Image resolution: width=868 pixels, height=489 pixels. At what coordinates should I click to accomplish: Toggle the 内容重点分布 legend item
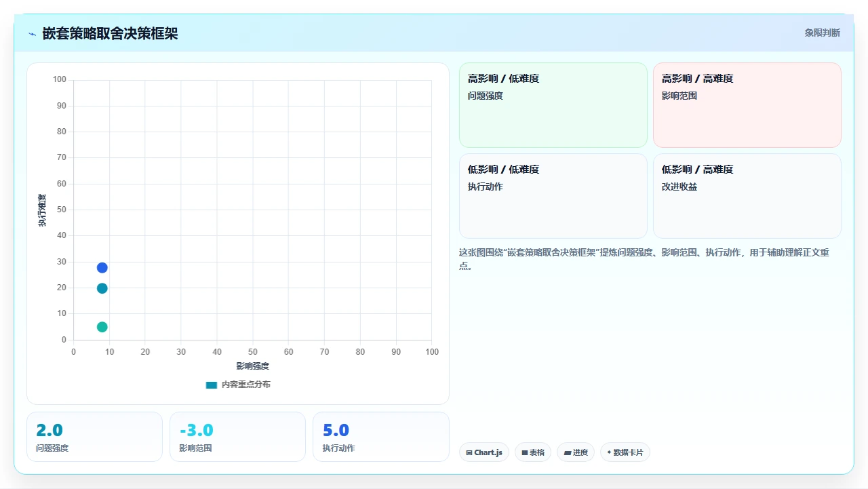(x=238, y=385)
